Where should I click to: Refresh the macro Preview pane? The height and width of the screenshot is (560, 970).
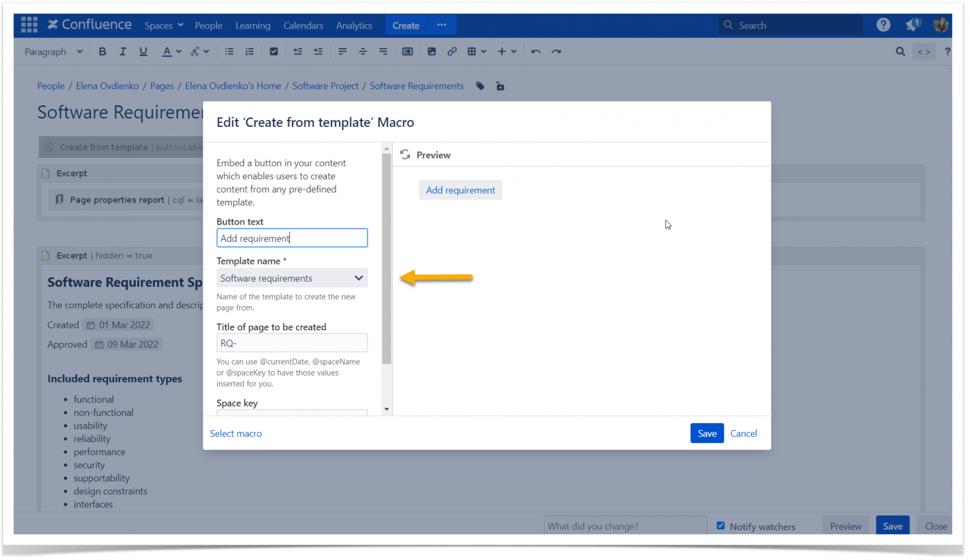(404, 154)
